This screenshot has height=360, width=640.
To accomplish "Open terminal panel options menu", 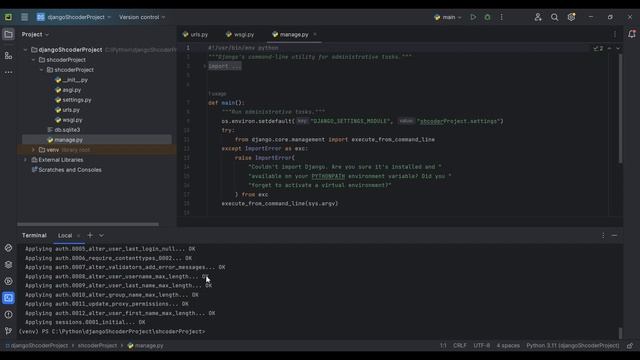I will pos(603,236).
